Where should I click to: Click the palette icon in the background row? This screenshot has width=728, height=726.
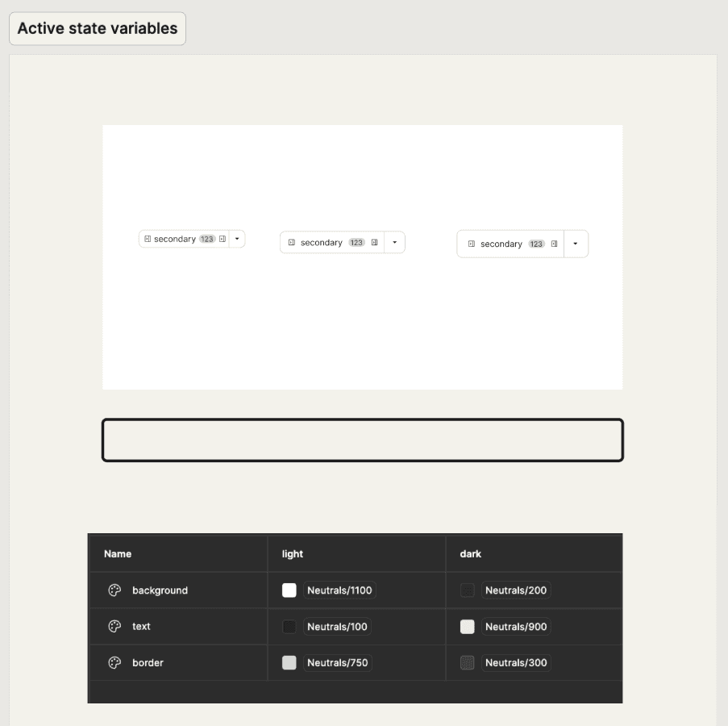point(114,590)
